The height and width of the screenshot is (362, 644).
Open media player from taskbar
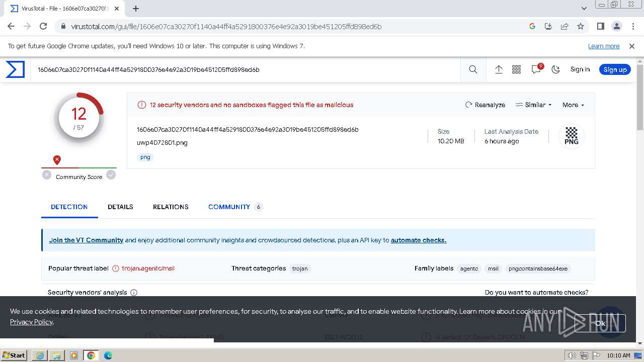click(74, 355)
